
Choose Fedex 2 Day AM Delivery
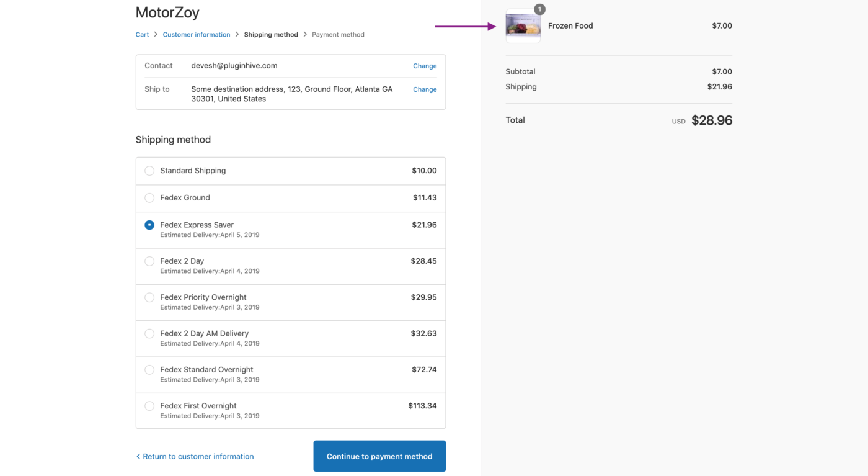coord(149,334)
